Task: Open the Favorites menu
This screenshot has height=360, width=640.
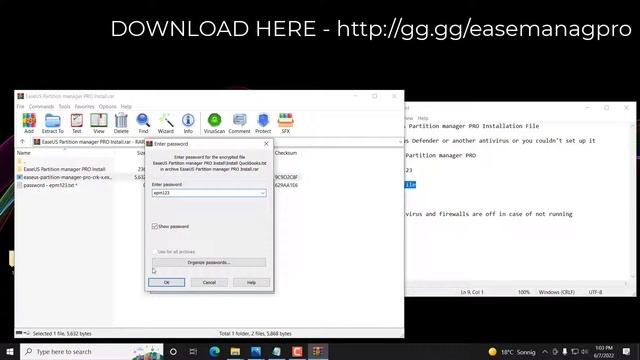Action: [x=84, y=107]
